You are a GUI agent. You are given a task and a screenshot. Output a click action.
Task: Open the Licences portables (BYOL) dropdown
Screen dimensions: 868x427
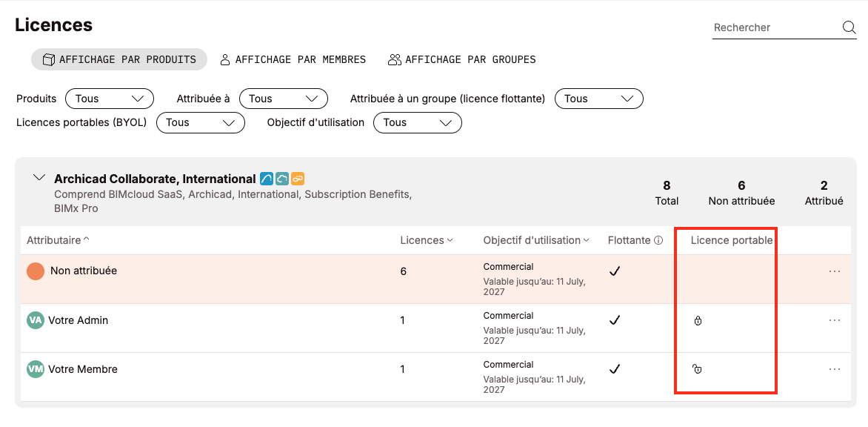[x=201, y=122]
